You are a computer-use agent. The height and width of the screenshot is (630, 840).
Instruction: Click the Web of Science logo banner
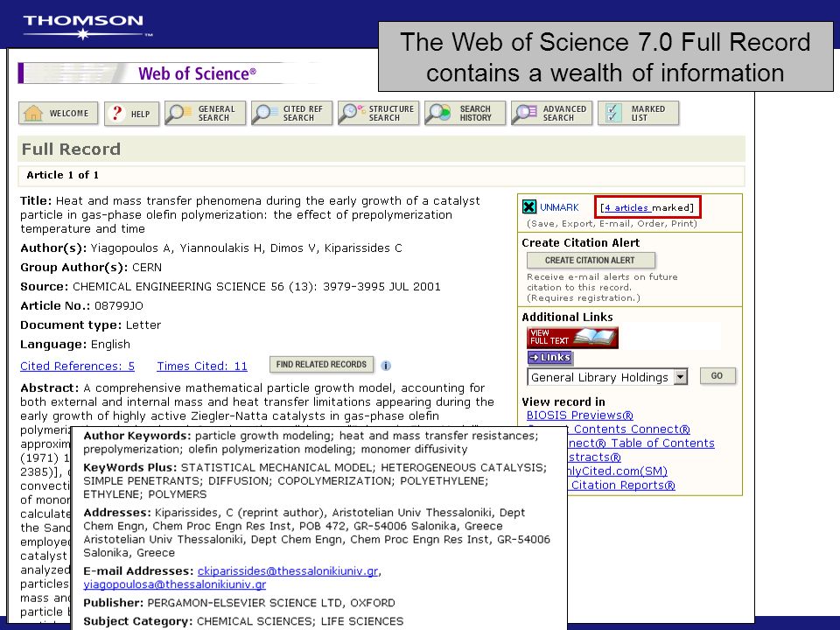tap(171, 73)
